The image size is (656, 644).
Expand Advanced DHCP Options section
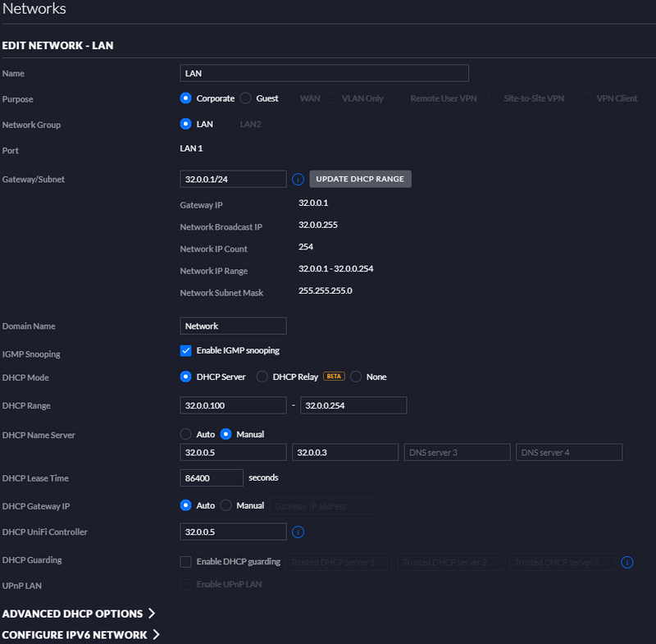(79, 614)
